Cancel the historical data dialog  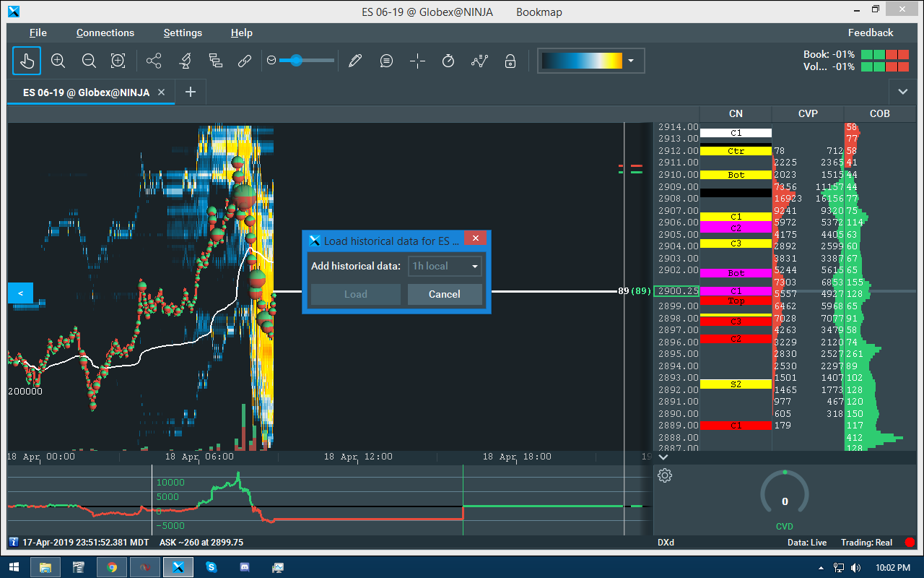click(x=445, y=294)
